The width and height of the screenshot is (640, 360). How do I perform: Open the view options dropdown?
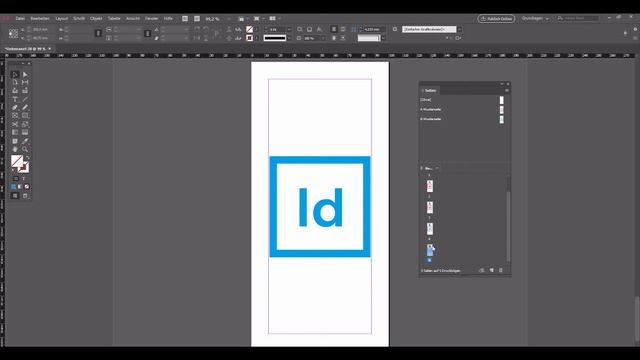coord(243,19)
